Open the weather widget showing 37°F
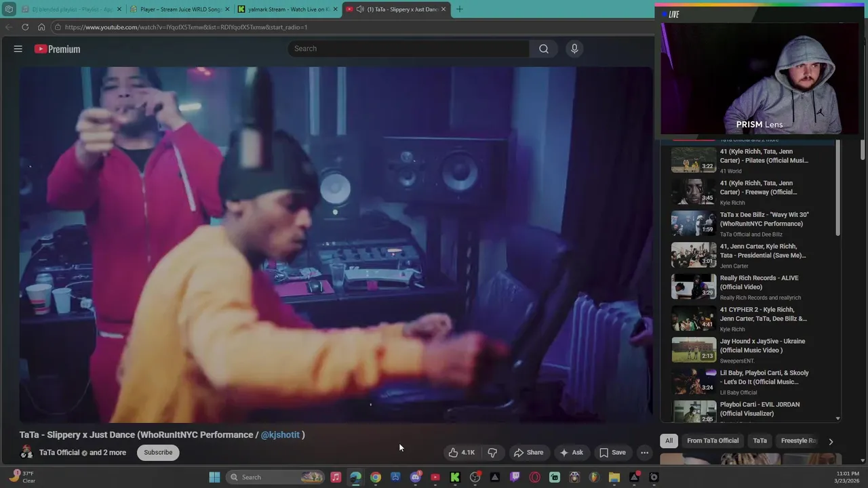The width and height of the screenshot is (868, 488). [22, 476]
